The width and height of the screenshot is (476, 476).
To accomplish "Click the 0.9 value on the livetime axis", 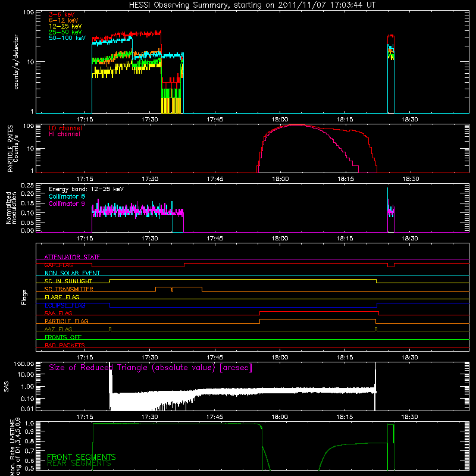I will [x=30, y=431].
